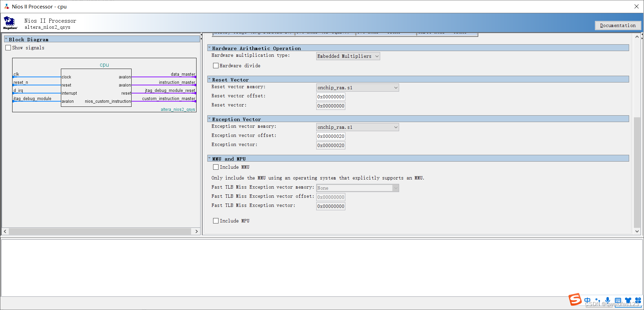Open the Reset vector memory dropdown
The height and width of the screenshot is (310, 644).
[358, 88]
